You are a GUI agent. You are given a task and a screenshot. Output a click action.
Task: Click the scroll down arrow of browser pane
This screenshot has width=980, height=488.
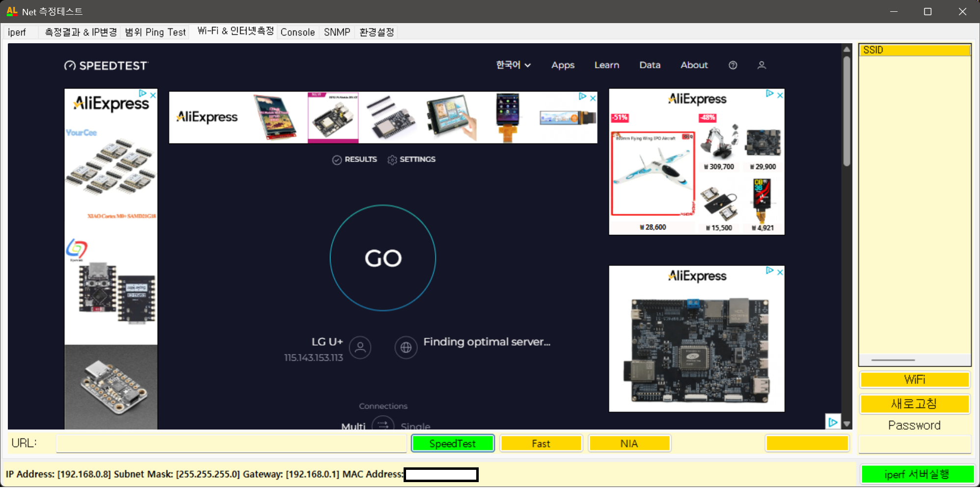tap(847, 424)
